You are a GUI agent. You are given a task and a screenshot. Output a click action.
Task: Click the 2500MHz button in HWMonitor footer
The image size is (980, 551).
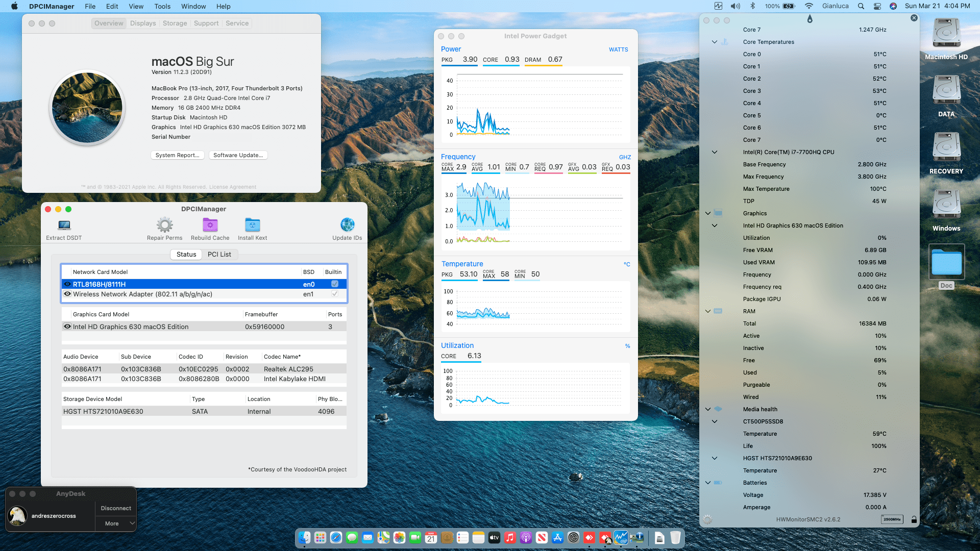892,519
